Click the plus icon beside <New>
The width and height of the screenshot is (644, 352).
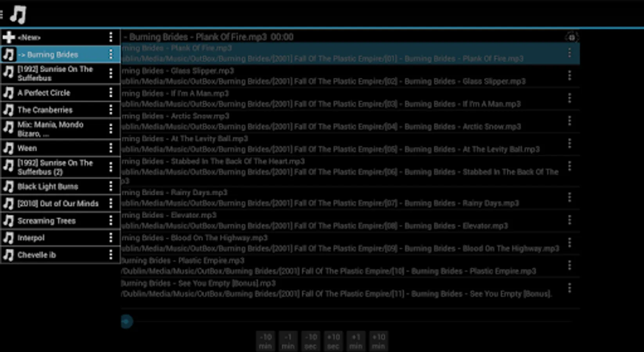point(9,37)
